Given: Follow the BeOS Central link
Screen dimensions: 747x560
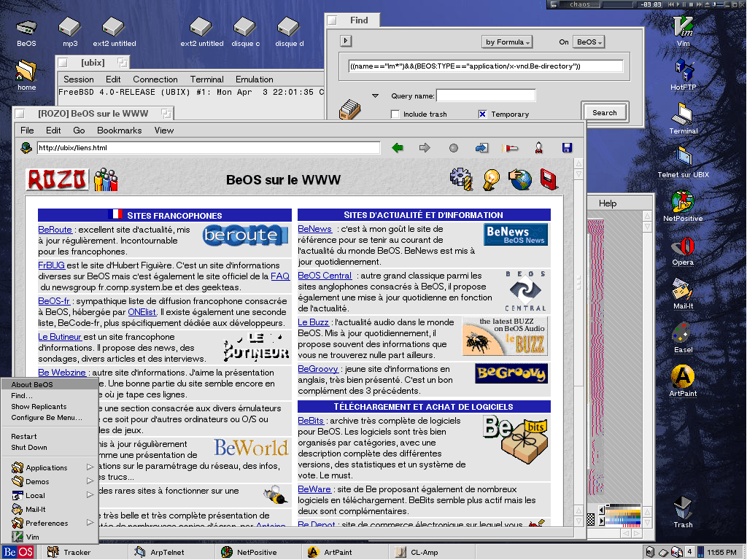Looking at the screenshot, I should pos(325,276).
